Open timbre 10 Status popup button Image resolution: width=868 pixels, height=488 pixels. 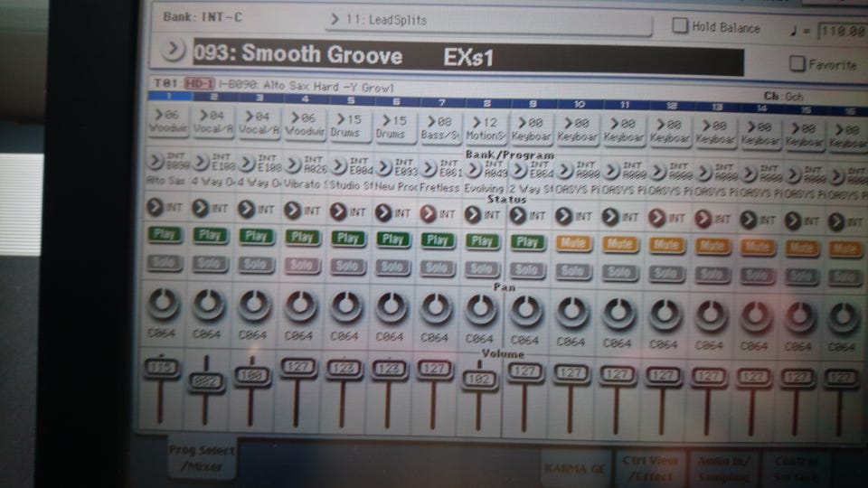pos(564,216)
